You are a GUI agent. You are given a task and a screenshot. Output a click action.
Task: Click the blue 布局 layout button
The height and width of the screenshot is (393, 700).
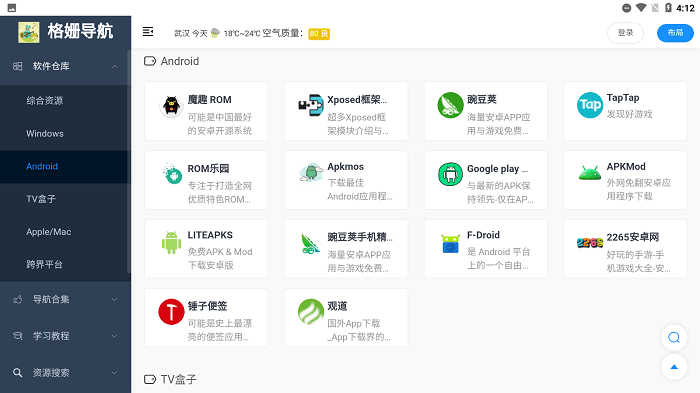coord(675,33)
